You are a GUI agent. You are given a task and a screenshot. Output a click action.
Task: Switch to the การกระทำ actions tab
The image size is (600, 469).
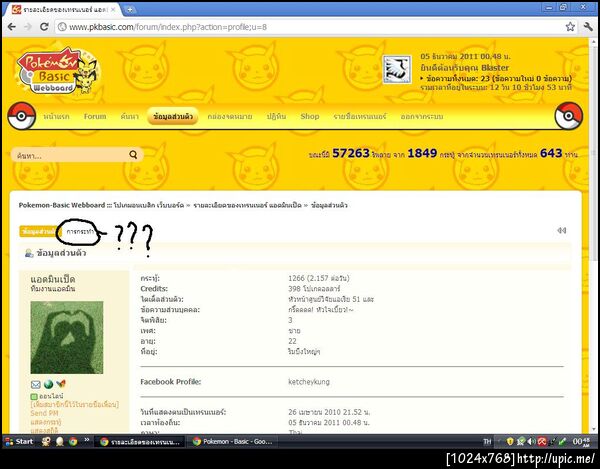(x=80, y=232)
